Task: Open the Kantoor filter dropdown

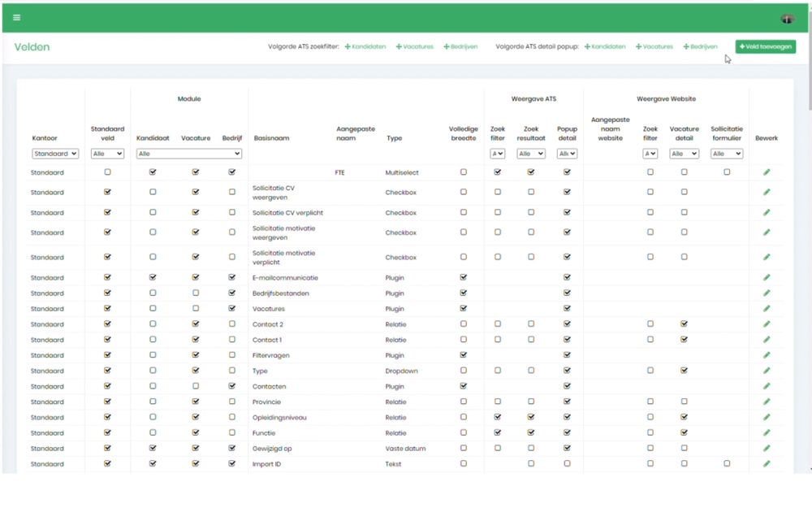Action: (55, 154)
